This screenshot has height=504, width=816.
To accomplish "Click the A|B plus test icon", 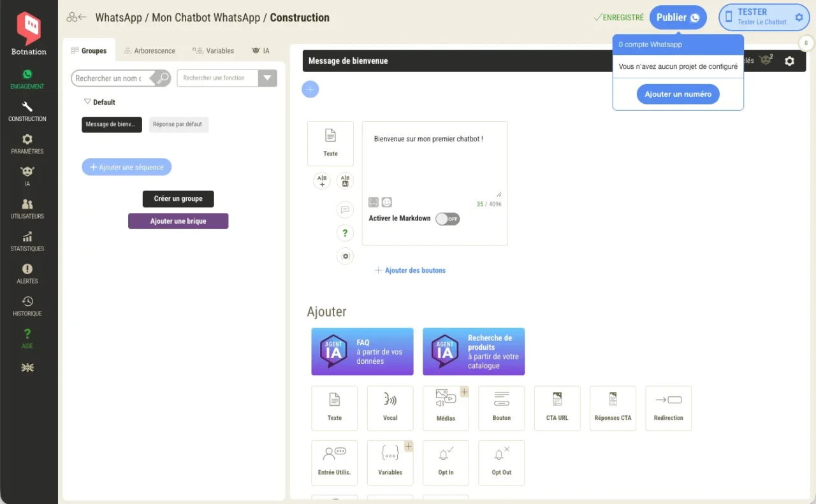I will tap(322, 181).
